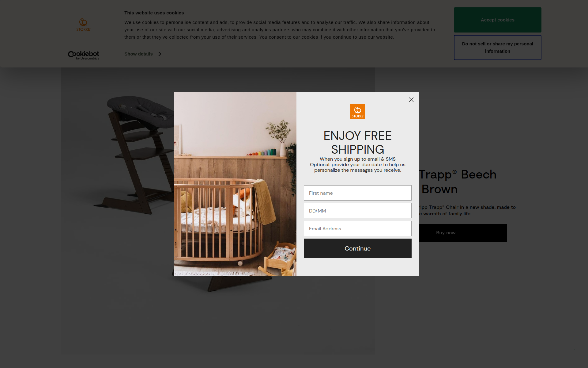The image size is (588, 368).
Task: Click the Show details link
Action: pyautogui.click(x=138, y=54)
